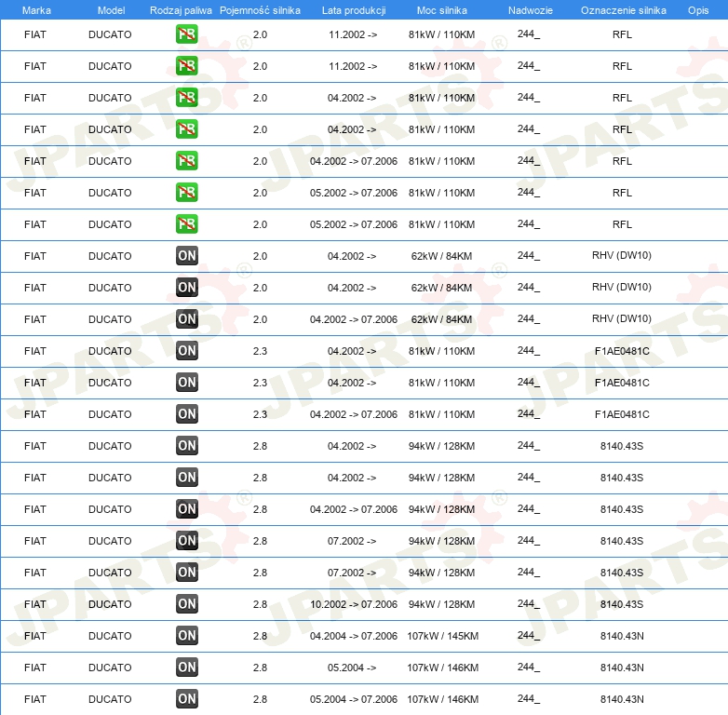Select 107kW / 146KM in the 05.2004 -> 07.2006 row
Viewport: 728px width, 715px height.
pos(442,699)
